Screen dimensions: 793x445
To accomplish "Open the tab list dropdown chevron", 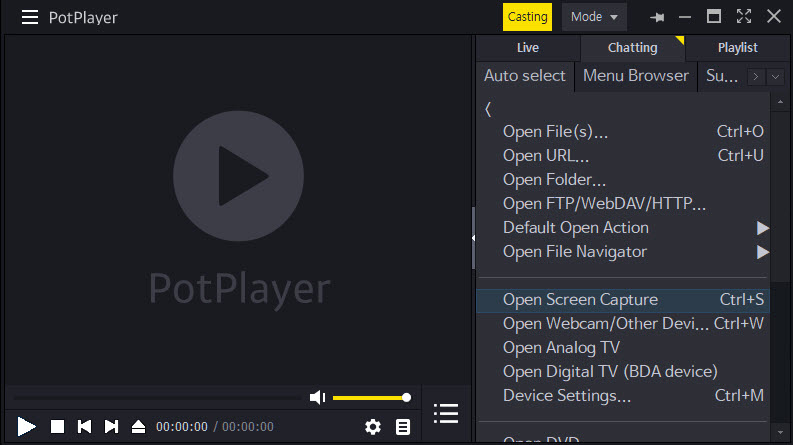I will tap(775, 77).
